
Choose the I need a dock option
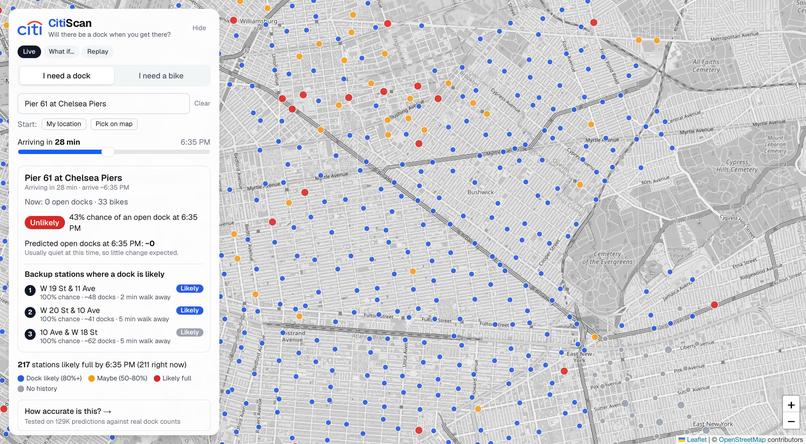point(67,76)
